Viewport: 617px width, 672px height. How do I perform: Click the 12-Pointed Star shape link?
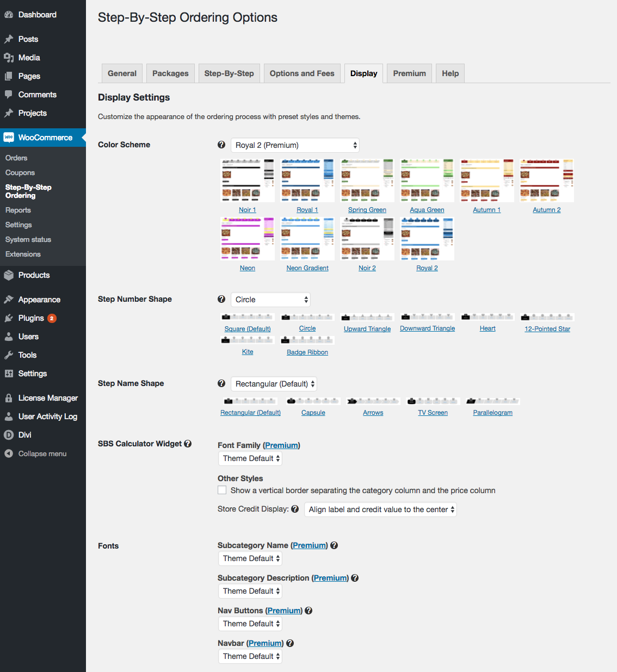pos(547,329)
